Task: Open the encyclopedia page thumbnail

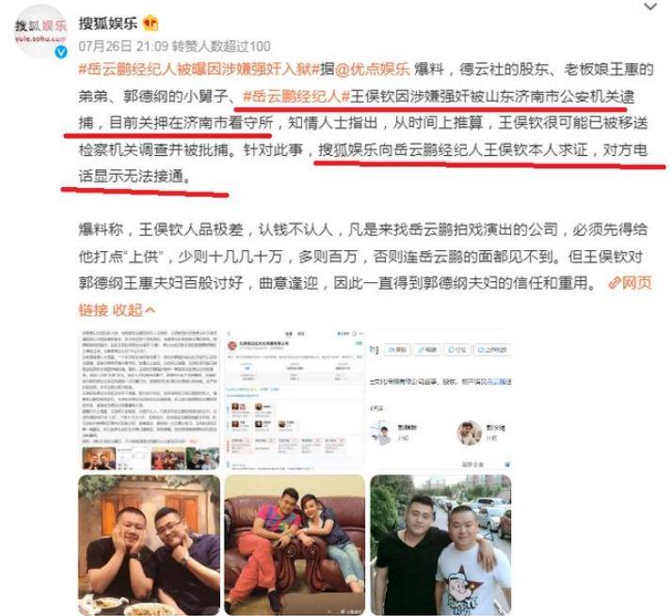Action: point(440,400)
